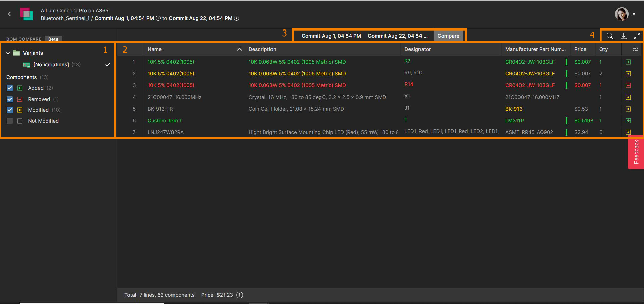Click the red removed icon on the R14 row
This screenshot has height=304, width=644.
click(629, 85)
